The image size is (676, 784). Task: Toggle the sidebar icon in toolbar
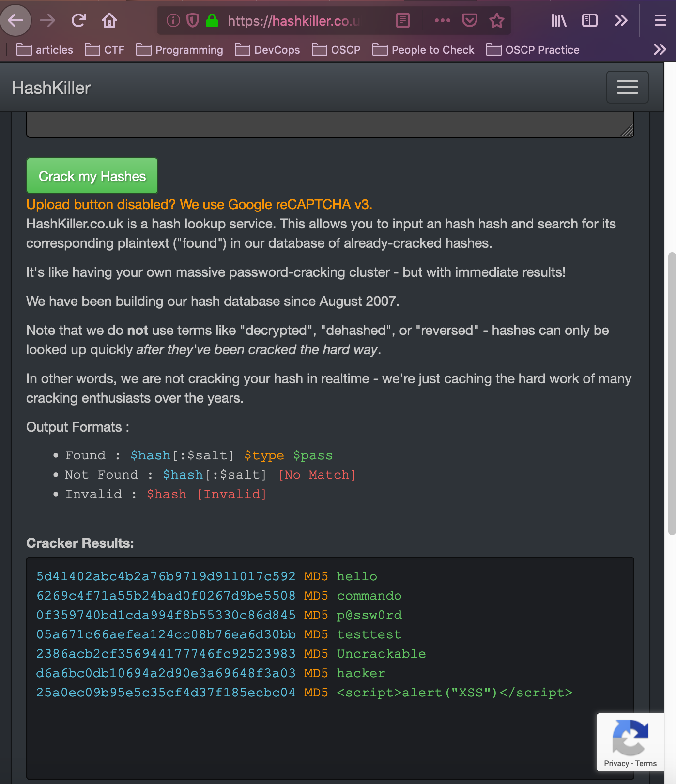589,20
